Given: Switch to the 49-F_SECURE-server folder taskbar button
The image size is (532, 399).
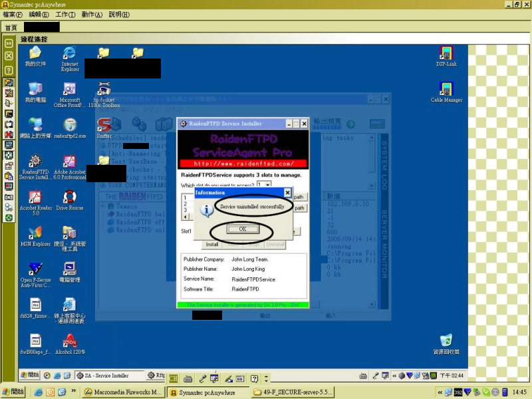Looking at the screenshot, I should 293,392.
